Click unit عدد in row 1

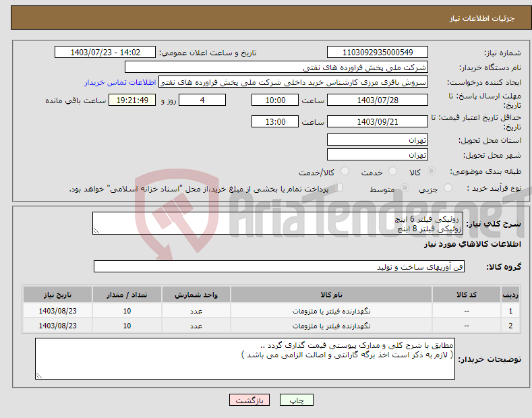click(x=196, y=311)
